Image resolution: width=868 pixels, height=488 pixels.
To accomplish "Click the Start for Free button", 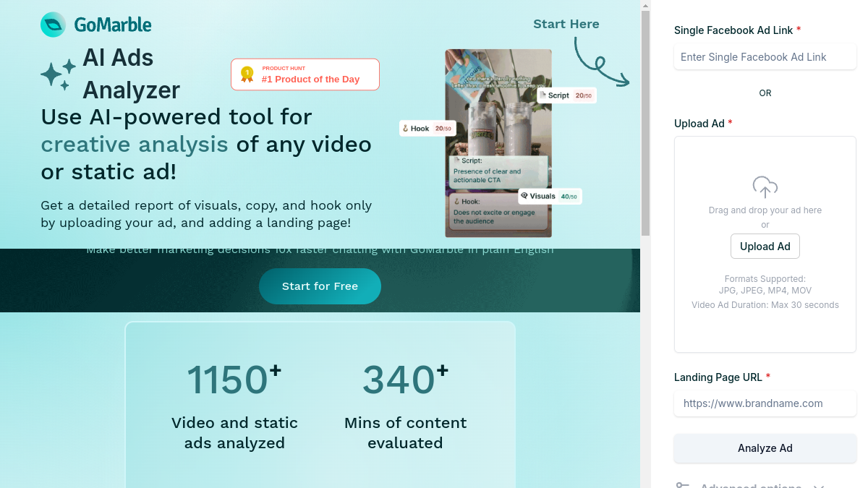I will point(320,286).
